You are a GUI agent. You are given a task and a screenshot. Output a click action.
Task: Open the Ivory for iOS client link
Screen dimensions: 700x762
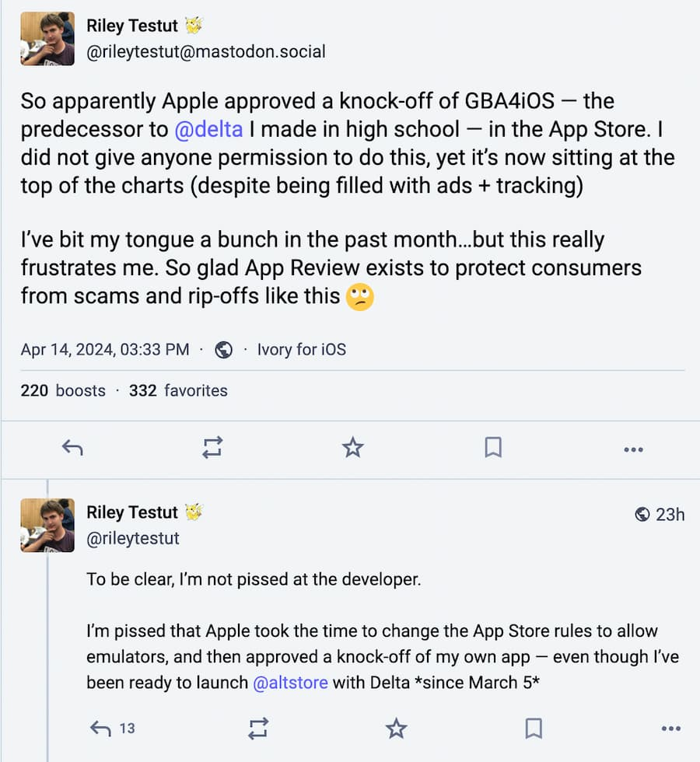[302, 350]
